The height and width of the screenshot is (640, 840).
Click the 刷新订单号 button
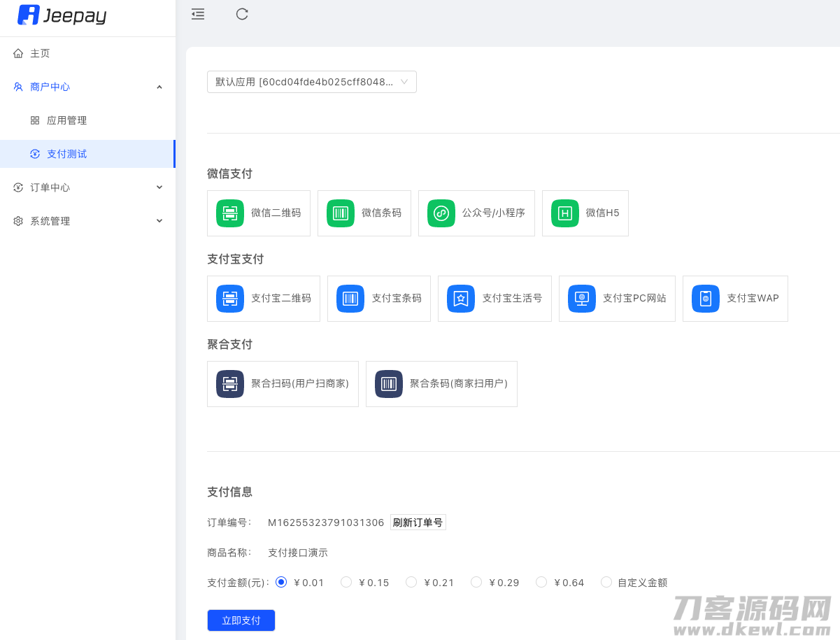[418, 522]
